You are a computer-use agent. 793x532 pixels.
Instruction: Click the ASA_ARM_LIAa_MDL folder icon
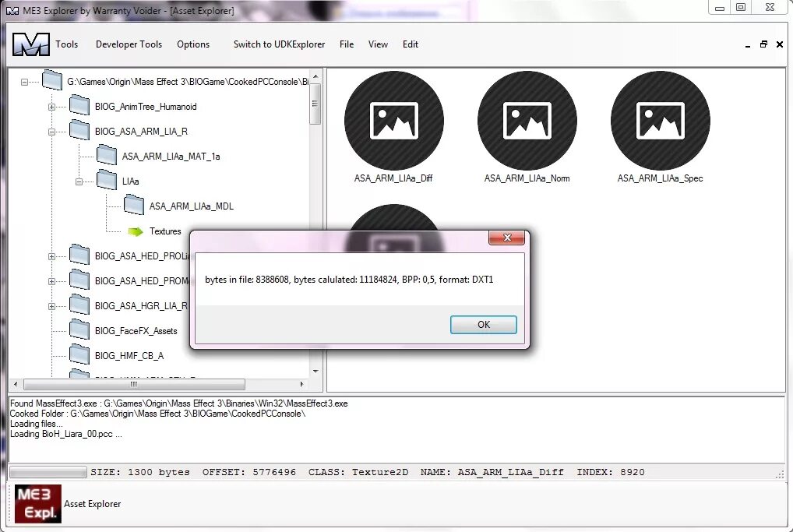click(x=134, y=205)
